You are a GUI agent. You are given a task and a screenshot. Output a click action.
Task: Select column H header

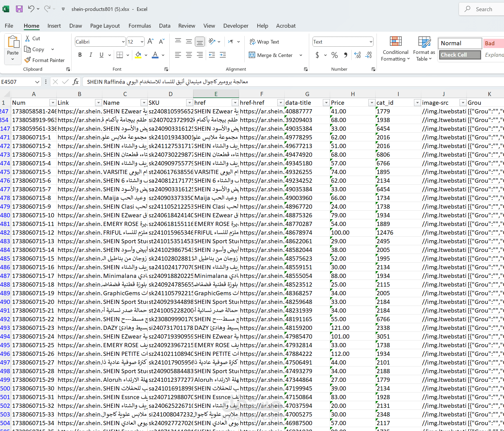point(353,94)
